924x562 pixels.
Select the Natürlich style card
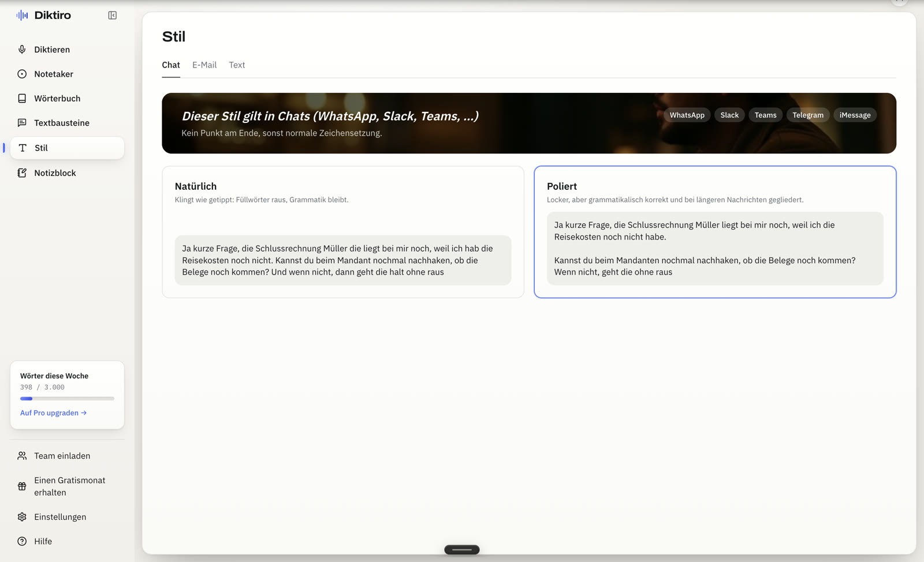click(343, 232)
